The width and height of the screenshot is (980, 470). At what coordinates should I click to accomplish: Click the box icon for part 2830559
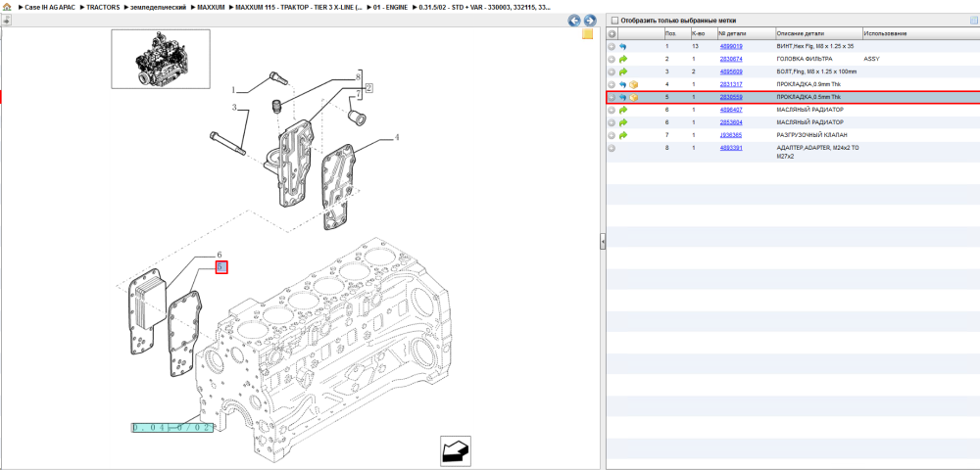point(633,97)
